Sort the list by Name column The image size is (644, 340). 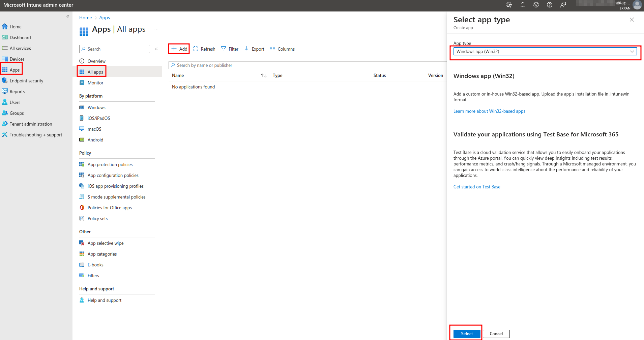(264, 76)
